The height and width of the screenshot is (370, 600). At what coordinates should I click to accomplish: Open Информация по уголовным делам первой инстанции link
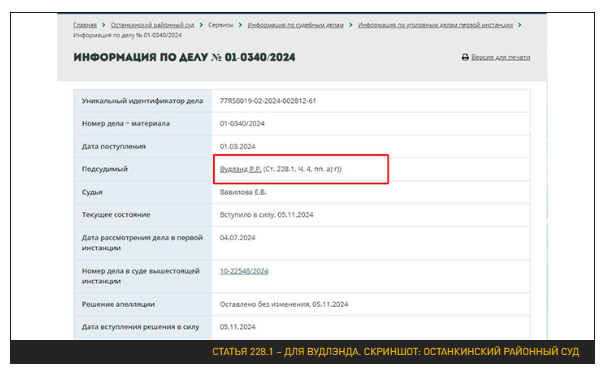point(435,25)
